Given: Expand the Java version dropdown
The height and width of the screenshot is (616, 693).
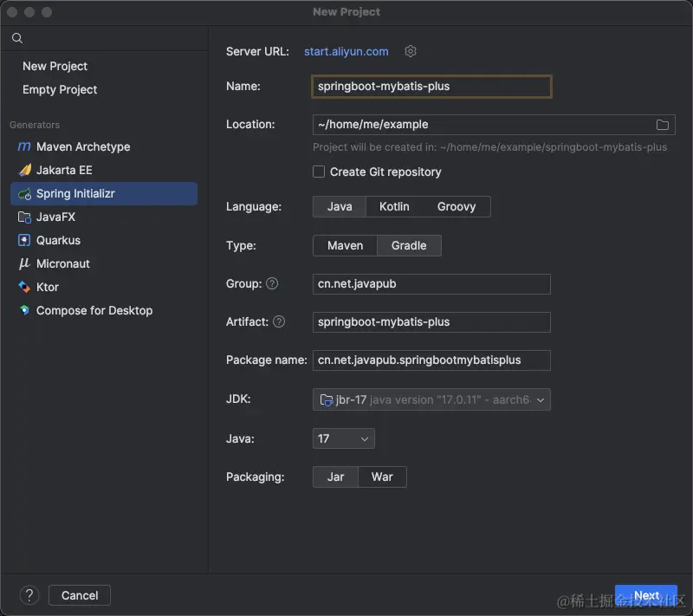Looking at the screenshot, I should [x=343, y=439].
